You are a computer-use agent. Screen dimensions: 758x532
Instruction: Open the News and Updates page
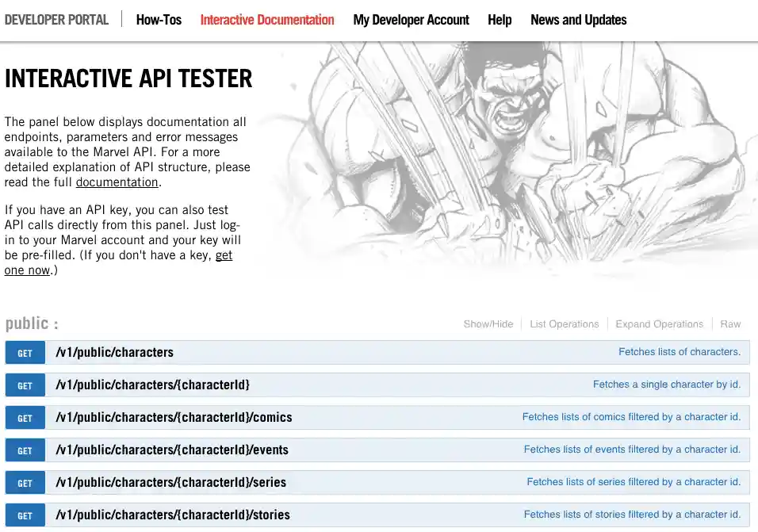(x=578, y=19)
